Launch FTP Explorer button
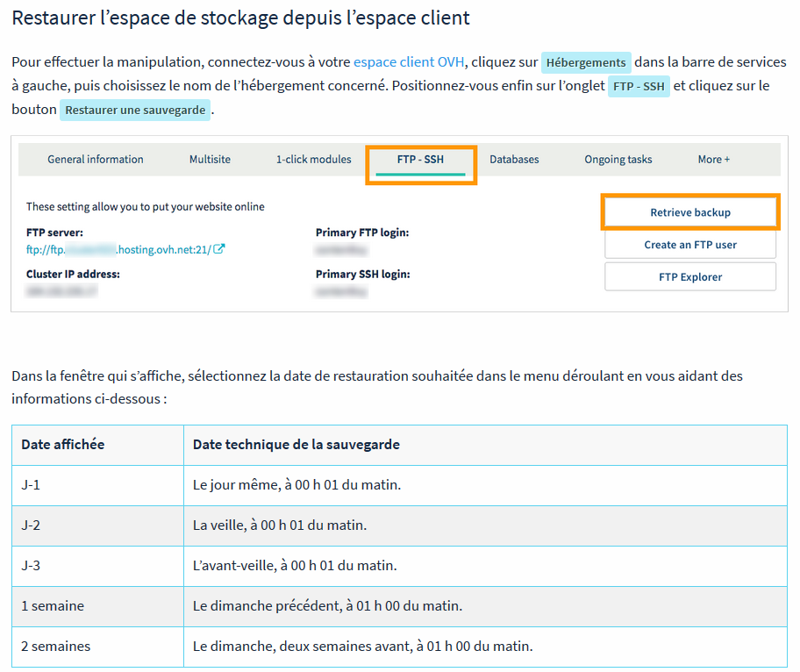Viewport: 800px width, 672px height. click(x=690, y=276)
